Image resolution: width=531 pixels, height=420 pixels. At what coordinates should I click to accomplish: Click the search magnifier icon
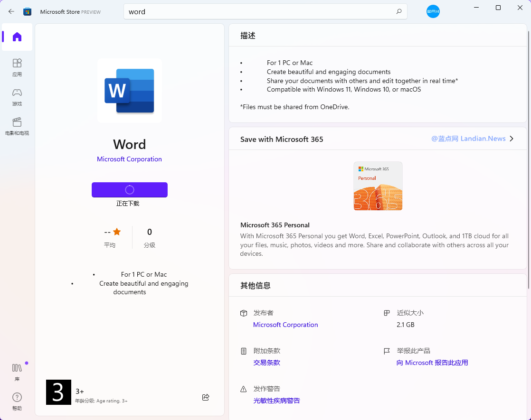click(399, 11)
